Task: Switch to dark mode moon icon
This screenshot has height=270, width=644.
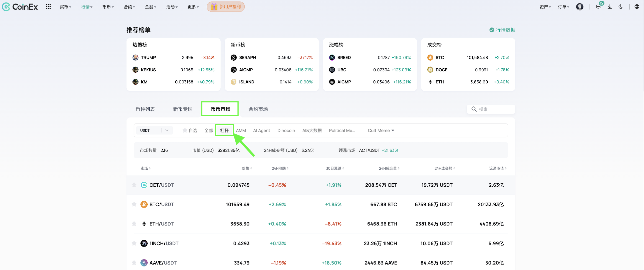Action: 620,7
